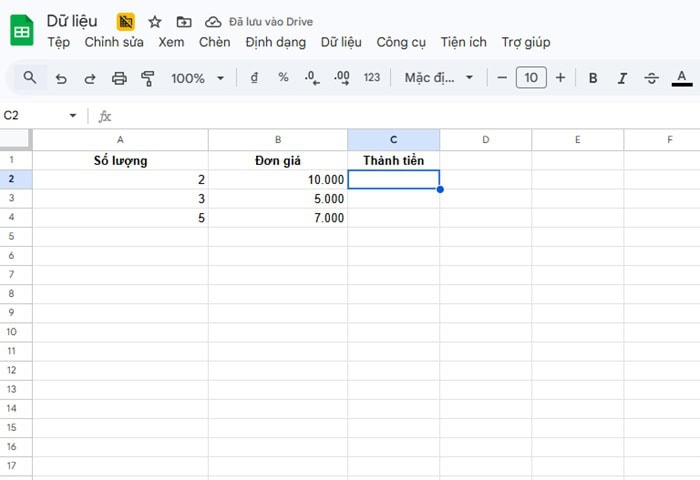This screenshot has height=480, width=700.
Task: Toggle italic formatting
Action: 622,78
